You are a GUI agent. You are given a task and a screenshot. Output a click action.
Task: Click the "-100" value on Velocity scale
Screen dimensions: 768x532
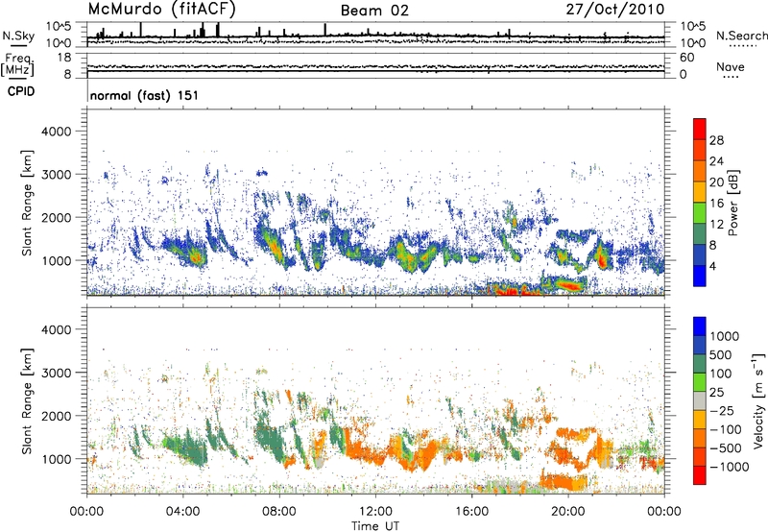[x=726, y=429]
